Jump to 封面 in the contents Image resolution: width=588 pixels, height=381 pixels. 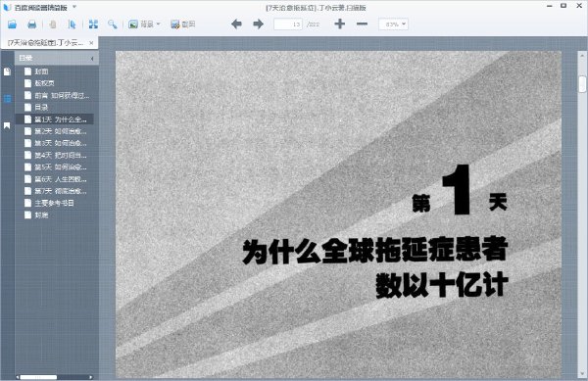(41, 71)
